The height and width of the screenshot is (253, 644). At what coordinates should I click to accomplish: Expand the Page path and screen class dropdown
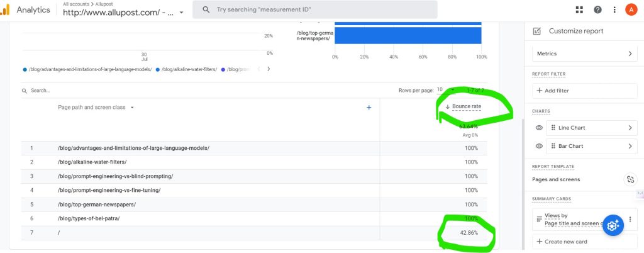132,108
